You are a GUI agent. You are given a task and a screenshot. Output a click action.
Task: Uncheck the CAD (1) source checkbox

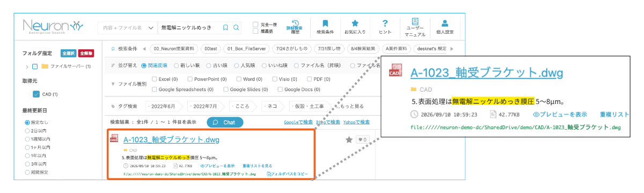pyautogui.click(x=36, y=94)
